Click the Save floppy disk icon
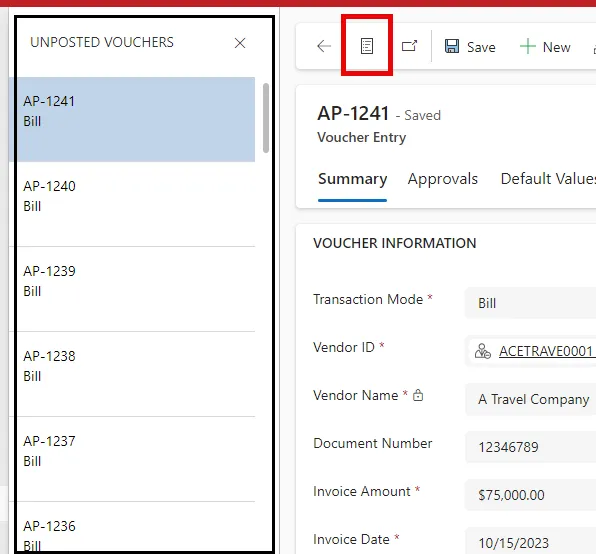The image size is (596, 554). coord(452,46)
